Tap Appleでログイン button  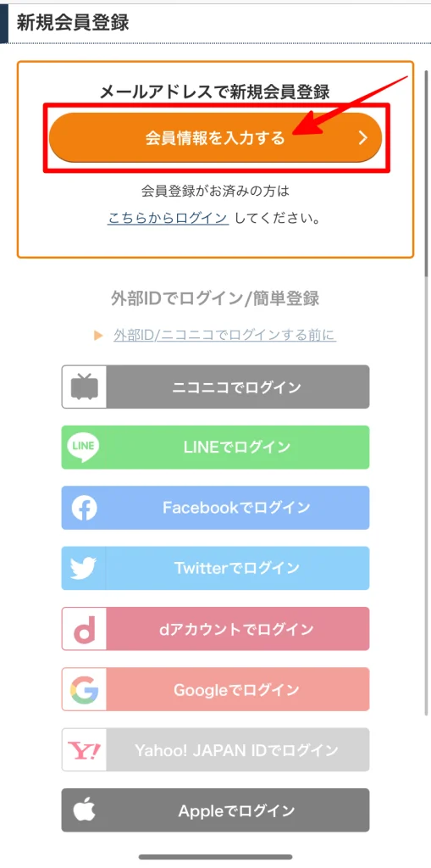(215, 810)
